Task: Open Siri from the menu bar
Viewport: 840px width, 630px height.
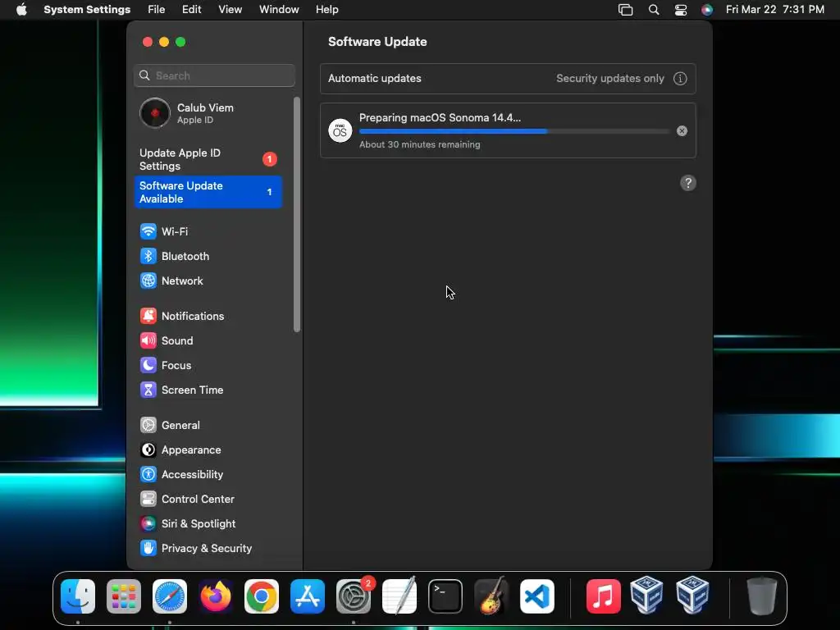Action: pyautogui.click(x=707, y=10)
